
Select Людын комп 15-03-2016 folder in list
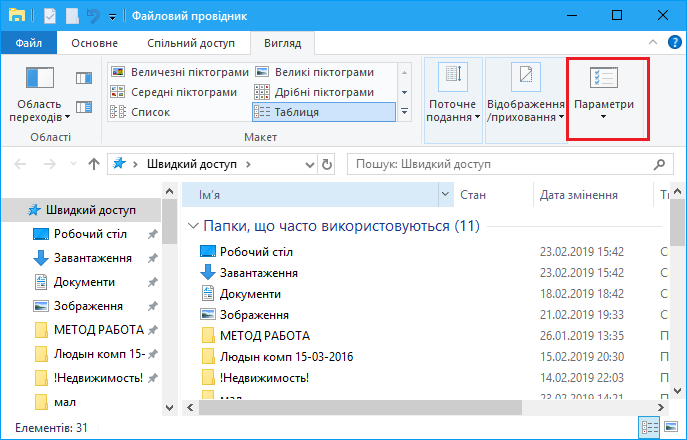coord(426,357)
